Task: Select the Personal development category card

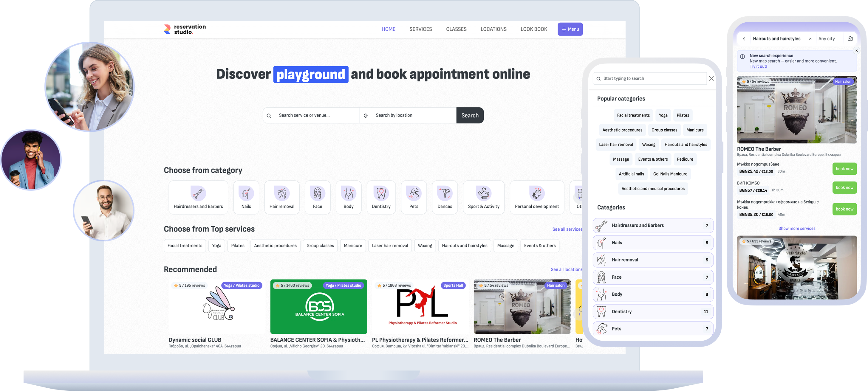Action: tap(537, 197)
